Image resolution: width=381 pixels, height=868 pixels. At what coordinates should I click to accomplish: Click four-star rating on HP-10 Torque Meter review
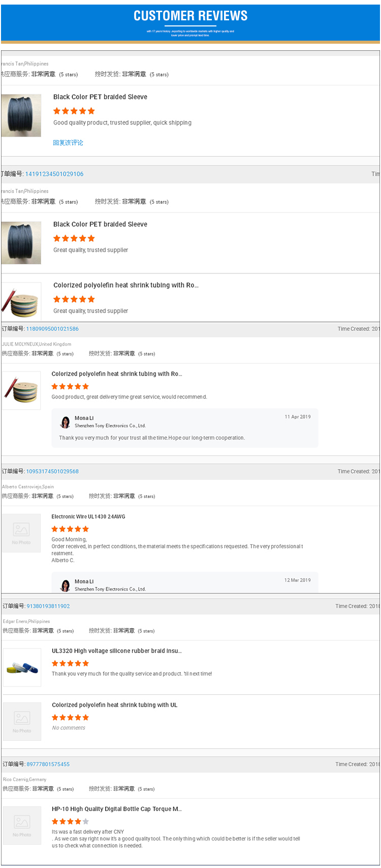(70, 821)
